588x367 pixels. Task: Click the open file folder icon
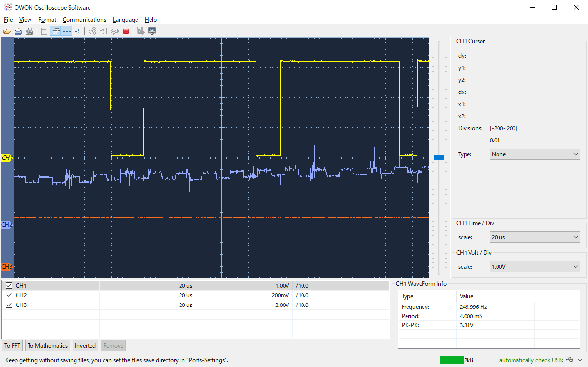pos(7,31)
